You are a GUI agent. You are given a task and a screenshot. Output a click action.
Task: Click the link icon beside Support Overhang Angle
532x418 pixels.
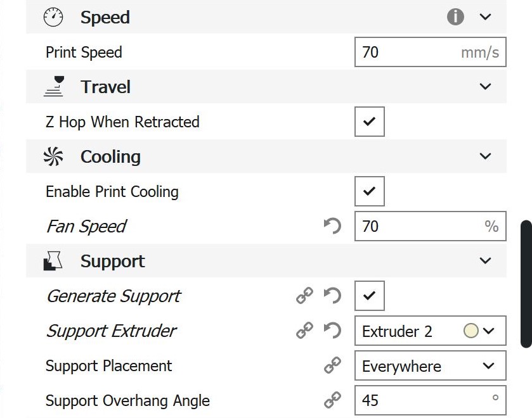[332, 400]
